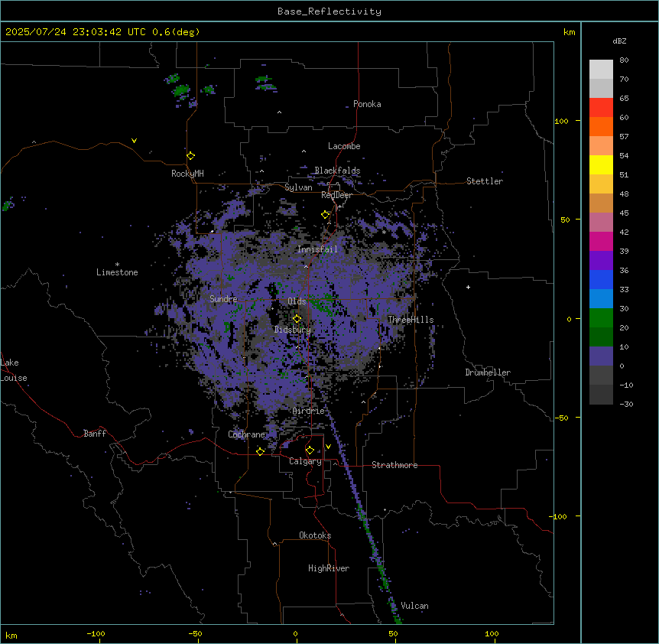The width and height of the screenshot is (659, 644).
Task: Click the Okotoks label
Action: [x=315, y=535]
